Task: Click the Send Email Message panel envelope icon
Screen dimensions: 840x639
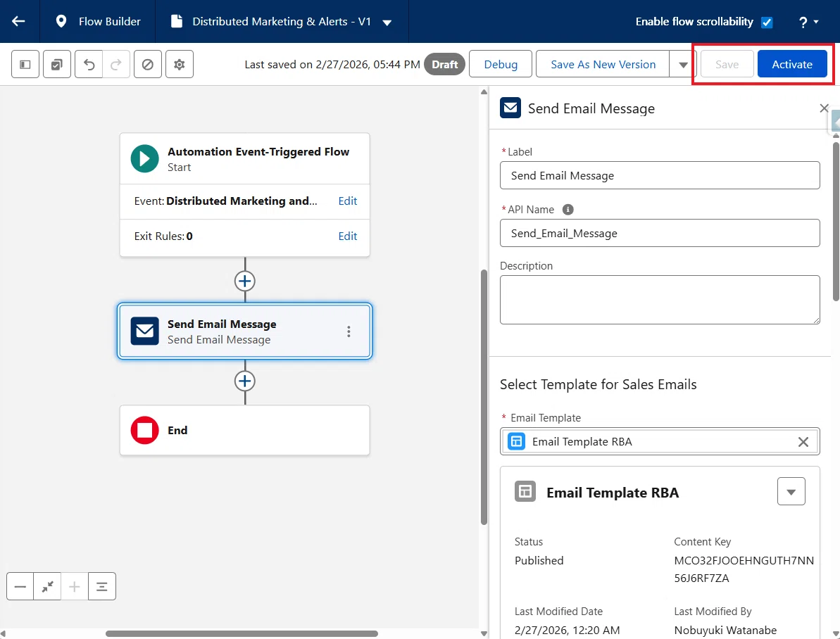Action: [510, 108]
